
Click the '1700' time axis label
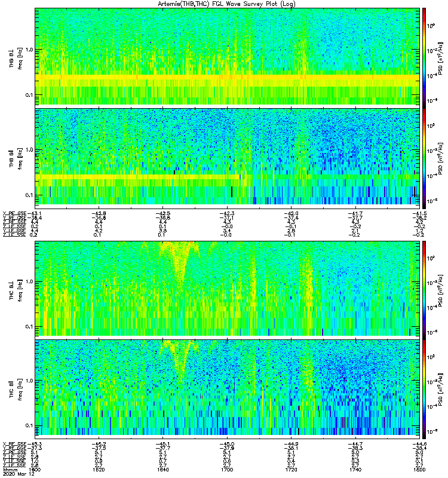(x=227, y=470)
